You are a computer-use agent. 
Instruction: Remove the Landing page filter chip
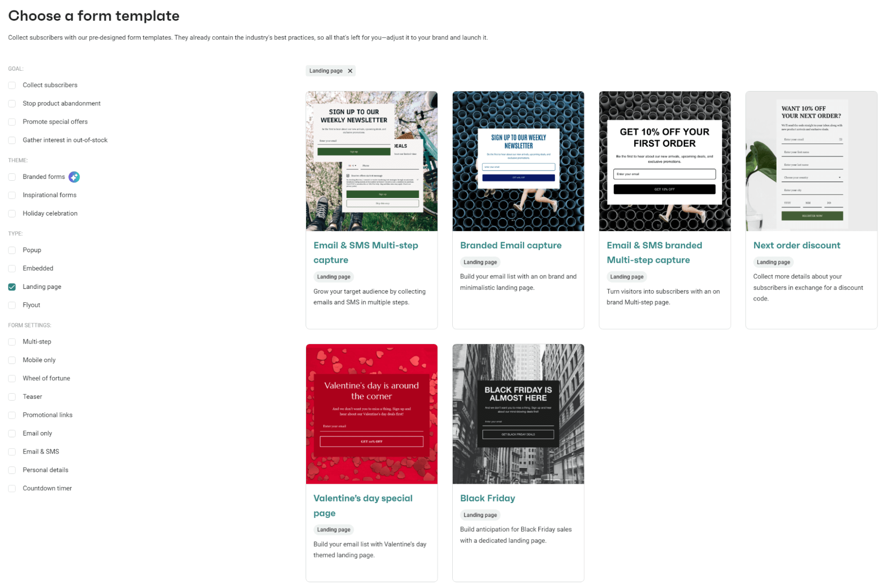click(349, 71)
